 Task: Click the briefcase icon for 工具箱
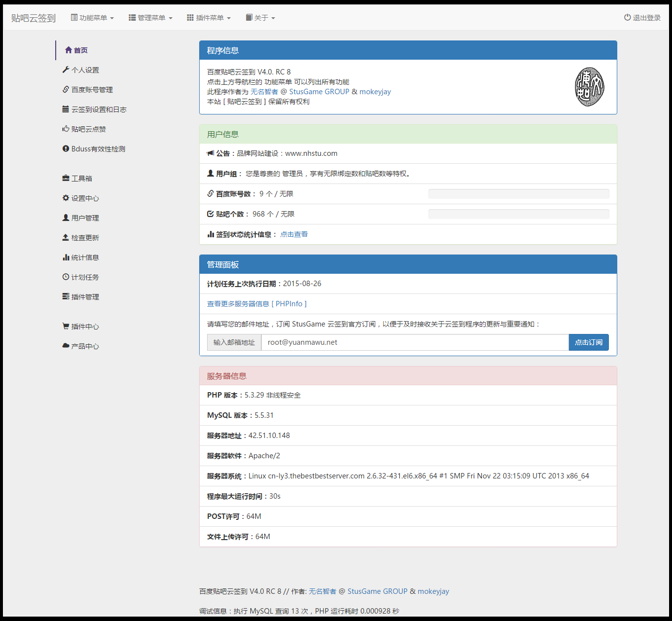[x=66, y=178]
